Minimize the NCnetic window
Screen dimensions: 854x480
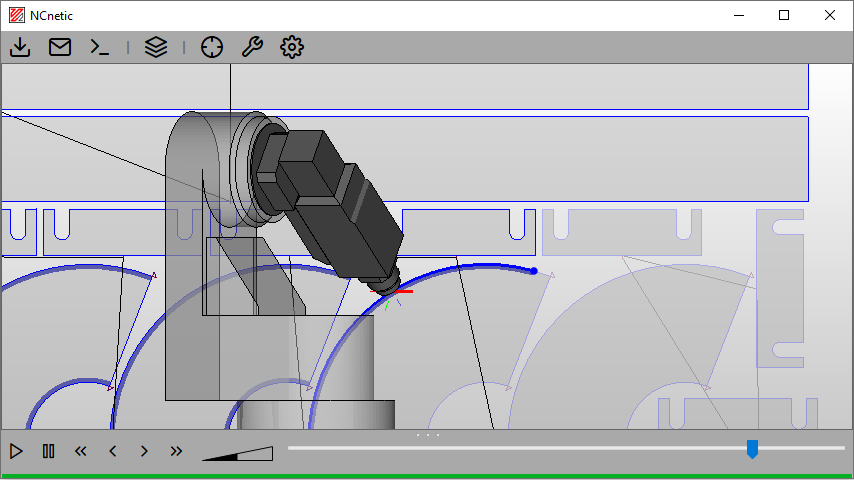(x=739, y=15)
